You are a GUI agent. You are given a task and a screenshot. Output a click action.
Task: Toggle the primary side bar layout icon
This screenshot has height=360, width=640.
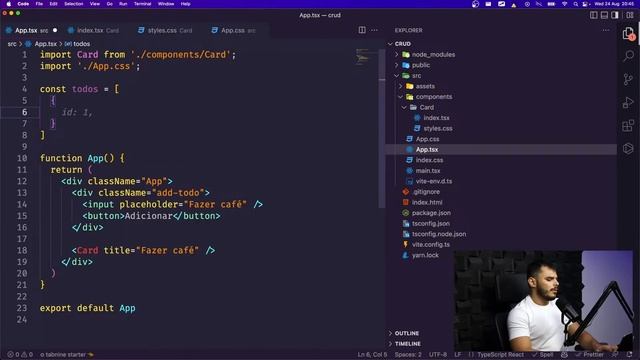(x=594, y=15)
